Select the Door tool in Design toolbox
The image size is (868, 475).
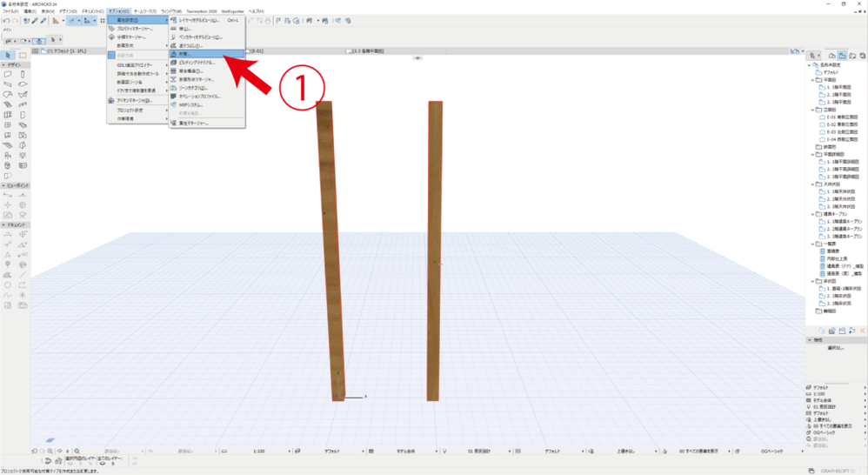23,115
